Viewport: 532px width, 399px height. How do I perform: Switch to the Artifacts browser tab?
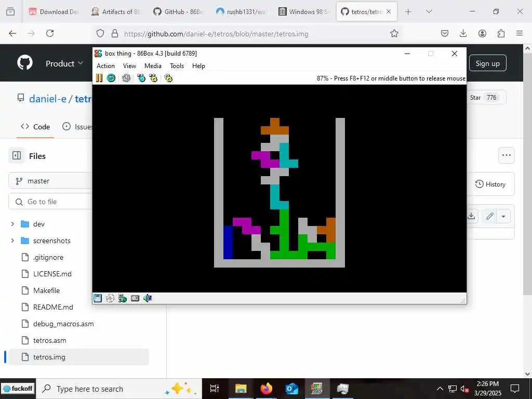116,11
